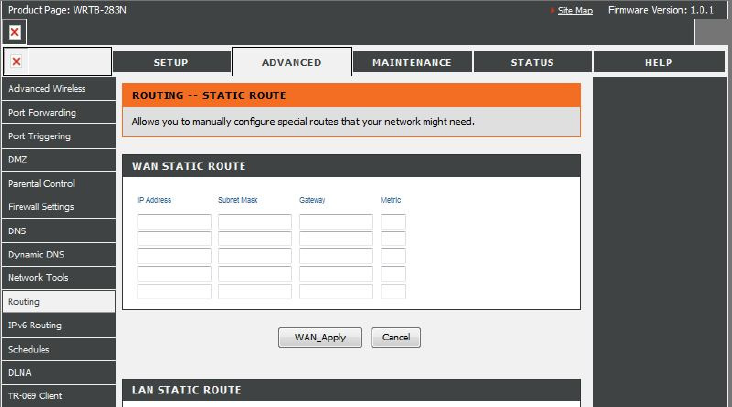732x407 pixels.
Task: Open the STATUS tab
Action: pyautogui.click(x=532, y=63)
